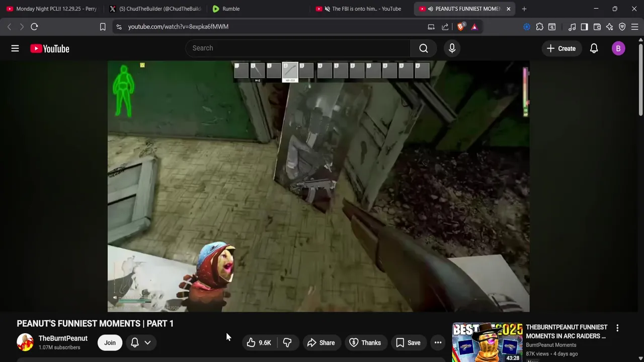Viewport: 644px width, 362px height.
Task: Open Brave Wallet icon
Action: (597, 27)
